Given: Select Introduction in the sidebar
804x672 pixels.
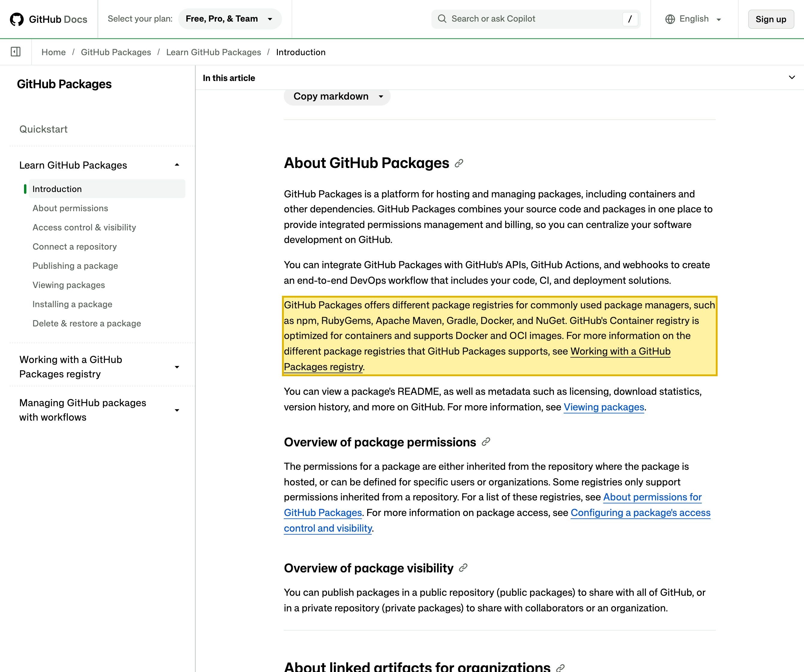Looking at the screenshot, I should pos(107,189).
